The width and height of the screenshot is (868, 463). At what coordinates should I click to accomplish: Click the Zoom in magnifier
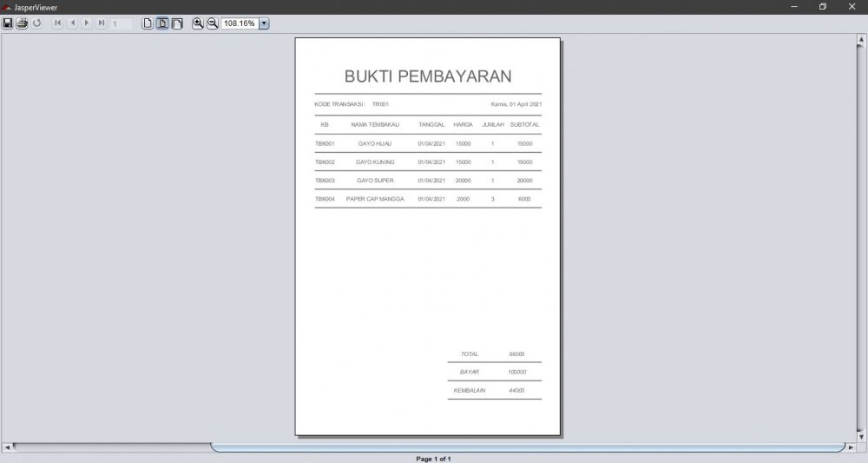point(198,23)
